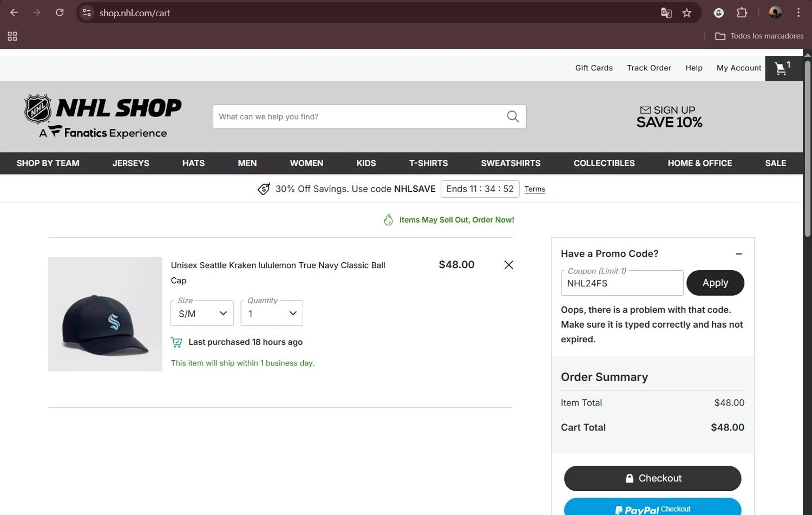Click the extension icon next to star
812x515 pixels.
point(719,13)
